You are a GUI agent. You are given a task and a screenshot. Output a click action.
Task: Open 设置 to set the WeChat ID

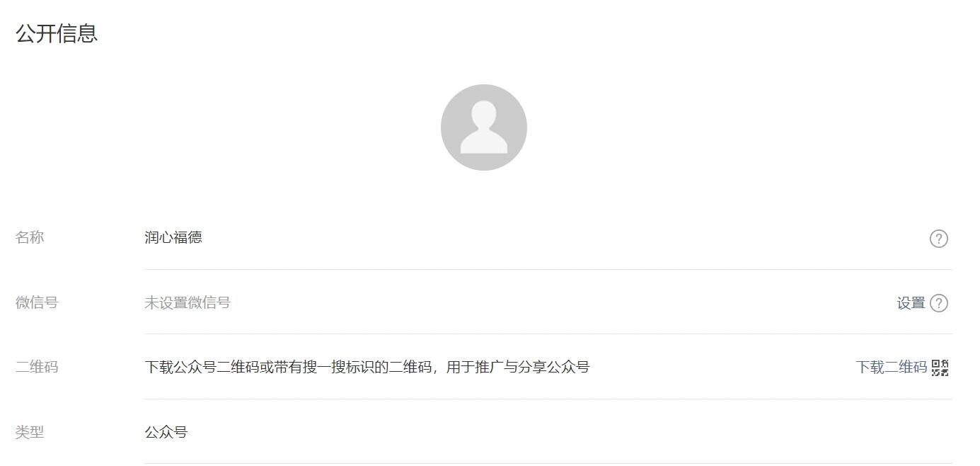pyautogui.click(x=911, y=303)
